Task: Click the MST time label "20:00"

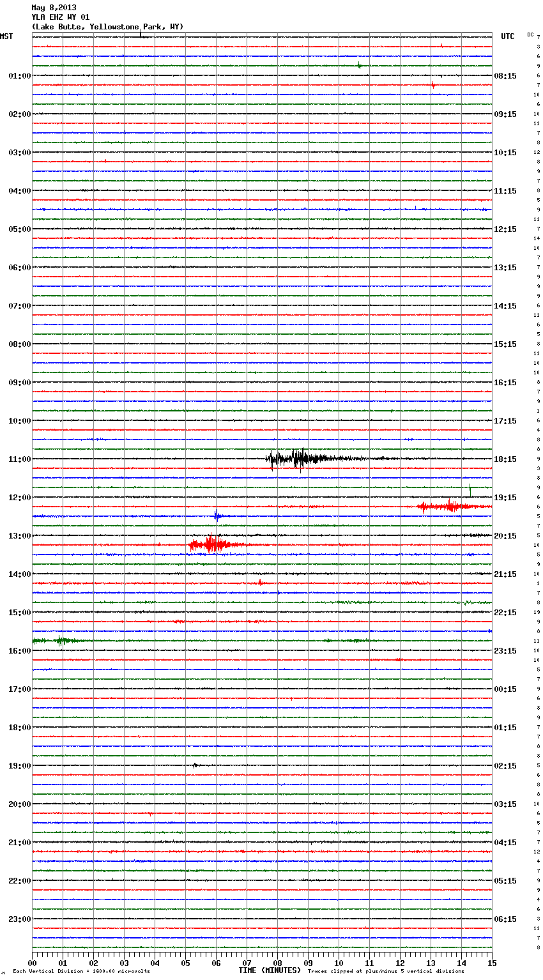Action: coord(20,804)
